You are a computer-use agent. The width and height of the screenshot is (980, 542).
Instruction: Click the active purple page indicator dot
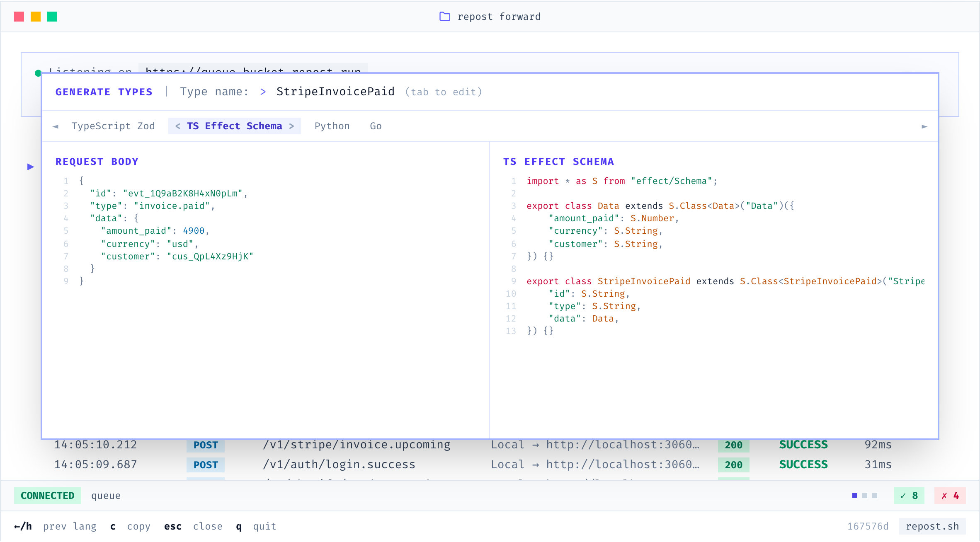(x=855, y=496)
